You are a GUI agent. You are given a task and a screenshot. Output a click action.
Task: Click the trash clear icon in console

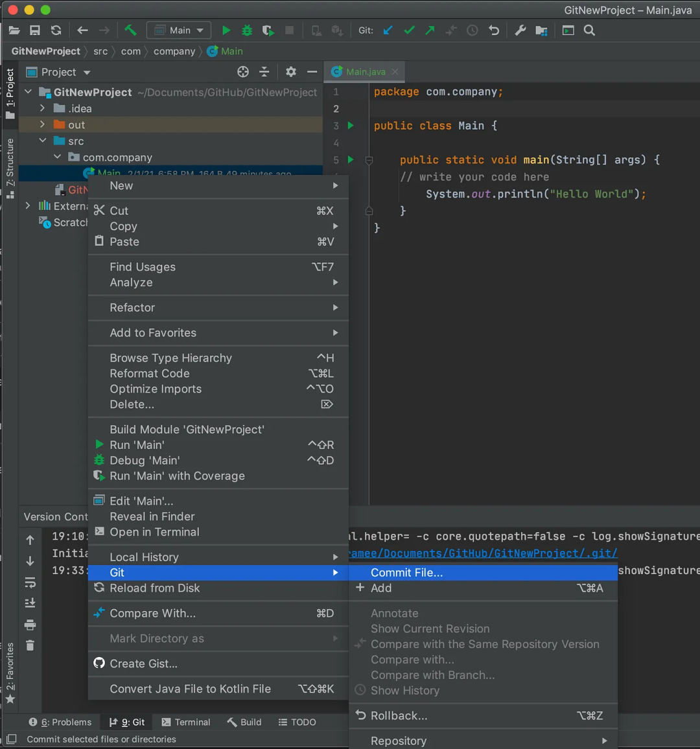tap(30, 645)
